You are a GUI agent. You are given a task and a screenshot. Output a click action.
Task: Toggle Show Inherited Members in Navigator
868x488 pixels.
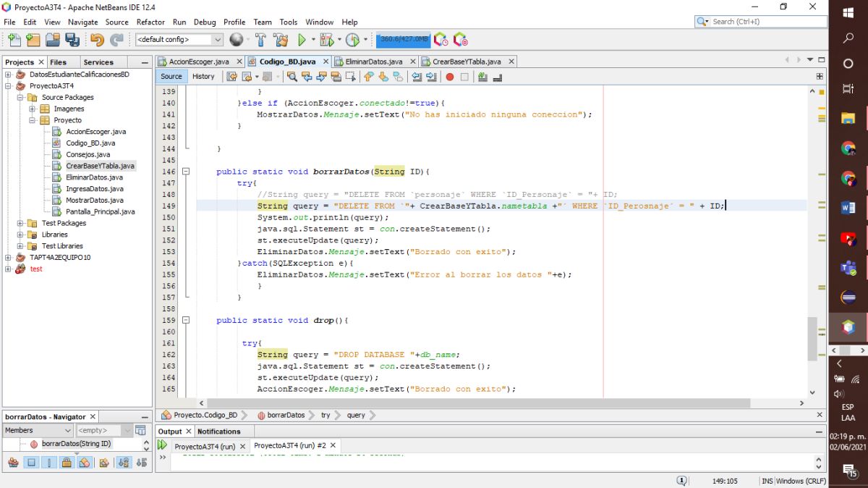pos(13,462)
